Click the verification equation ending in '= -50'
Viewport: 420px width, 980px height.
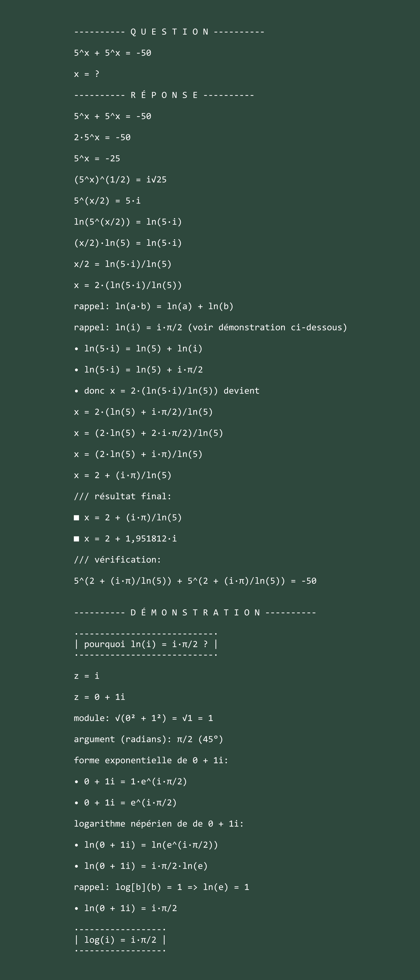pos(195,581)
